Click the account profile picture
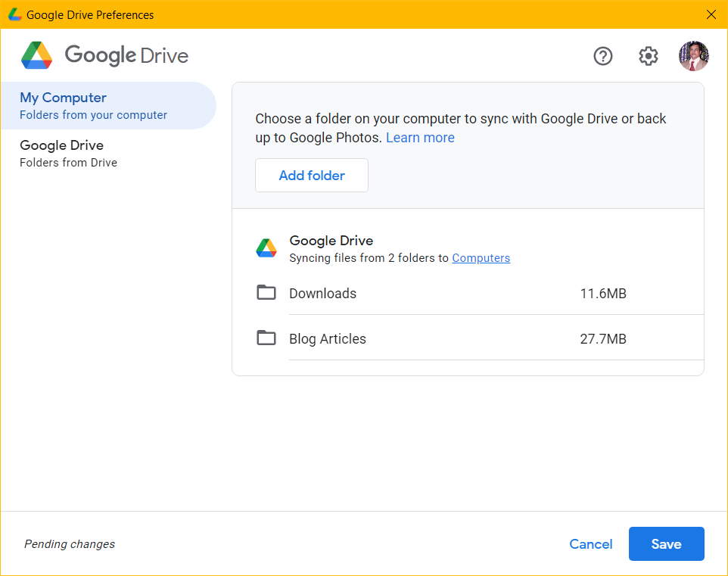This screenshot has width=728, height=576. 694,56
